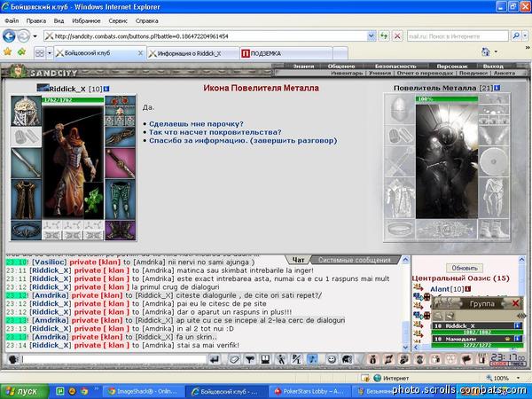Open the Инвентарь submenu link
The height and width of the screenshot is (399, 532).
pos(347,73)
